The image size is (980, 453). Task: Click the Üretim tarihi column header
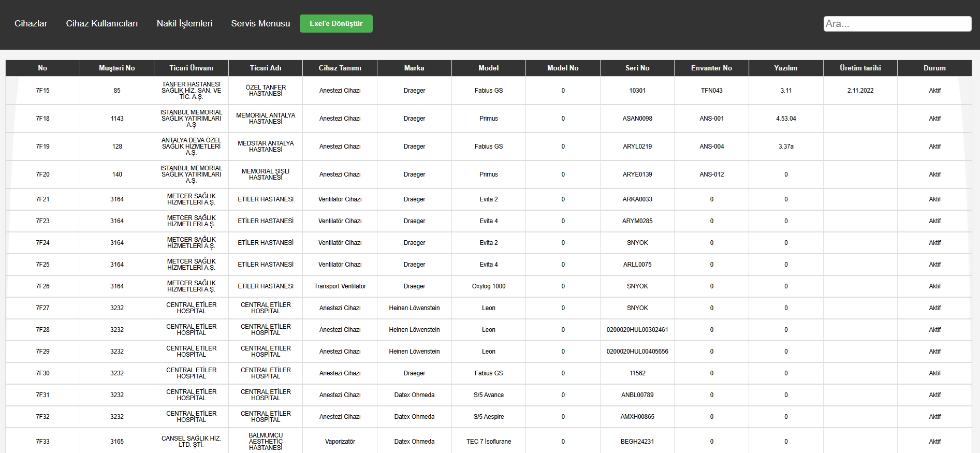(x=860, y=68)
